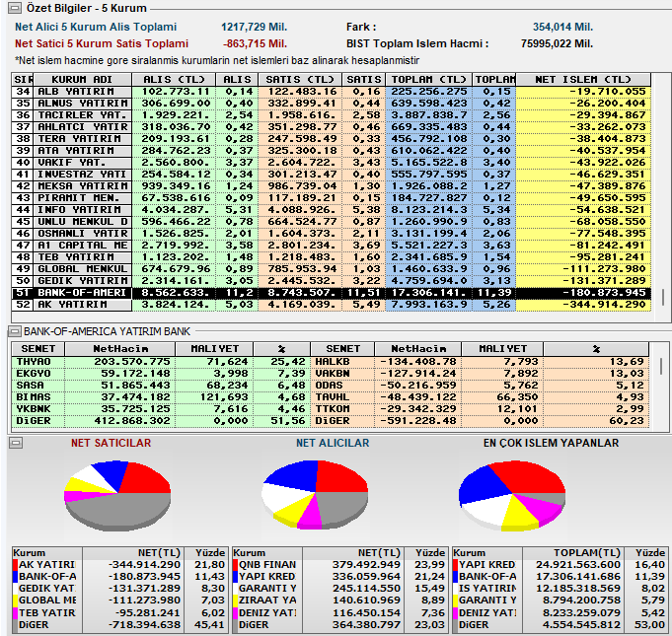
Task: Click the stock detail table scrollbar
Action: coord(661,366)
